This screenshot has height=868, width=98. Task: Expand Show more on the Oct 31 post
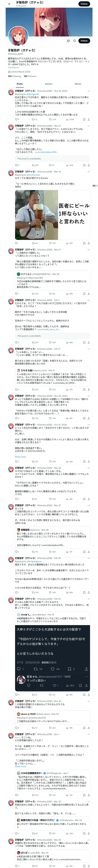pos(20,457)
